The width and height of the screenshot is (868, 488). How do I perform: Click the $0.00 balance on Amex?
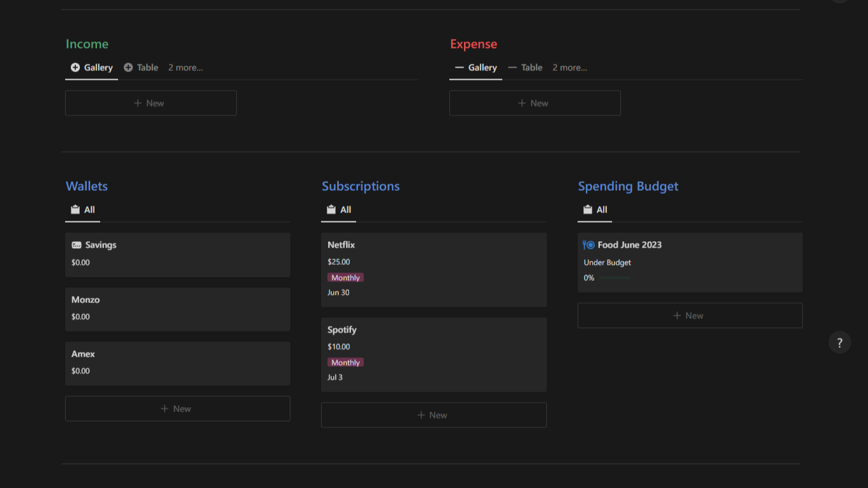tap(80, 371)
